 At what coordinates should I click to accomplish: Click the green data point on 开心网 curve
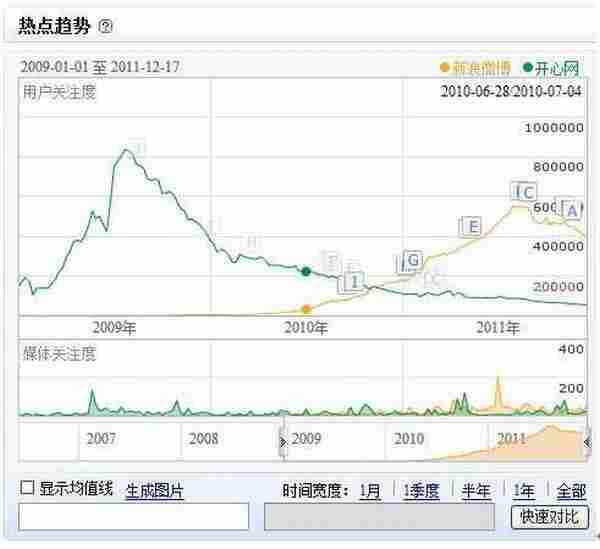[x=306, y=272]
